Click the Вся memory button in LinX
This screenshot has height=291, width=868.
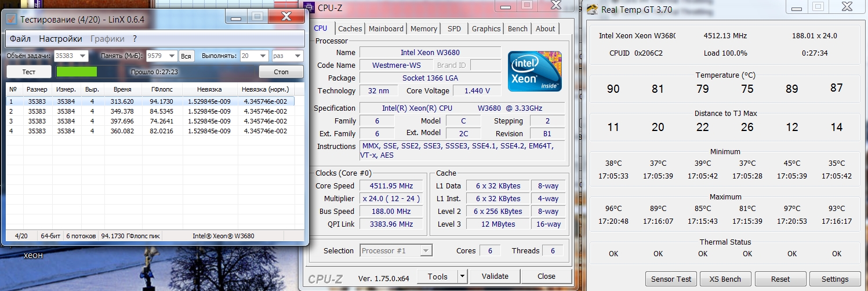[186, 56]
